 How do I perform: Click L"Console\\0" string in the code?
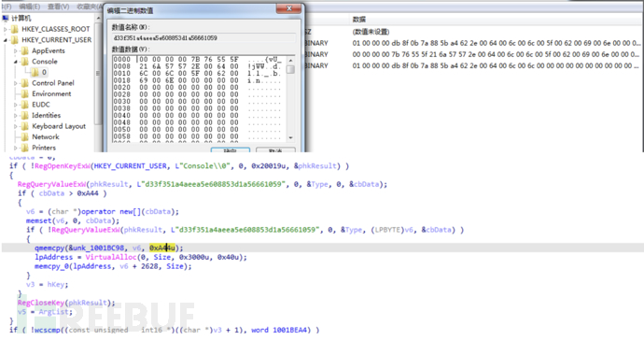tap(203, 166)
